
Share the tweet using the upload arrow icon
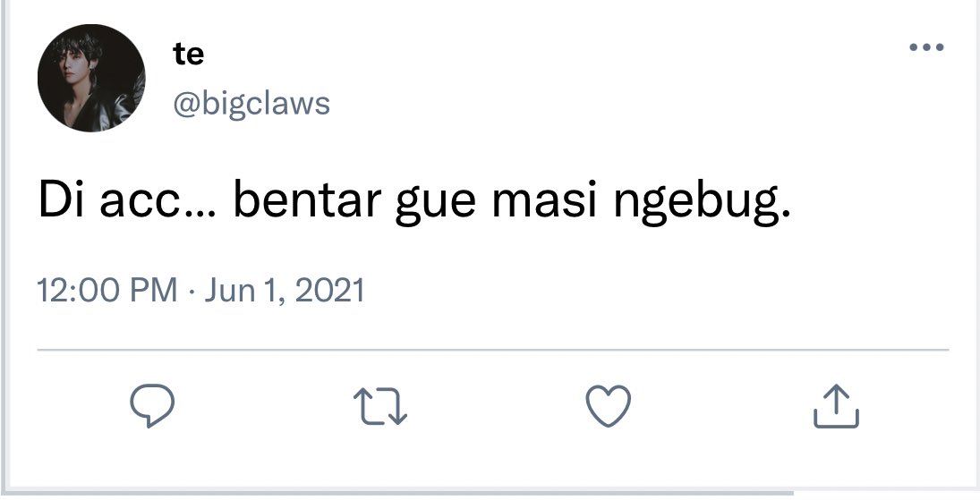[x=836, y=406]
